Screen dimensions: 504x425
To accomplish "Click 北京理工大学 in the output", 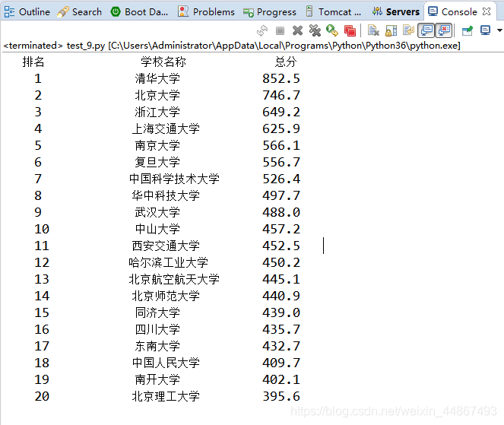I will click(x=166, y=396).
